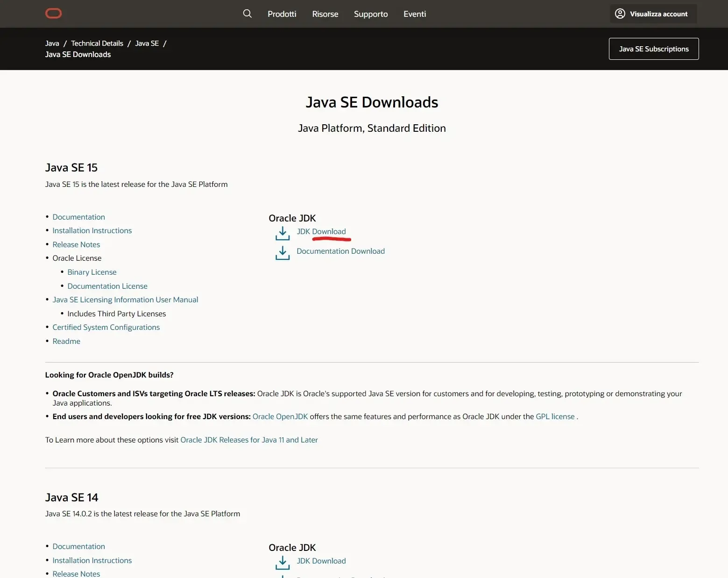Open Oracle JDK Releases for Java 11 link
The height and width of the screenshot is (578, 728).
[x=249, y=440]
